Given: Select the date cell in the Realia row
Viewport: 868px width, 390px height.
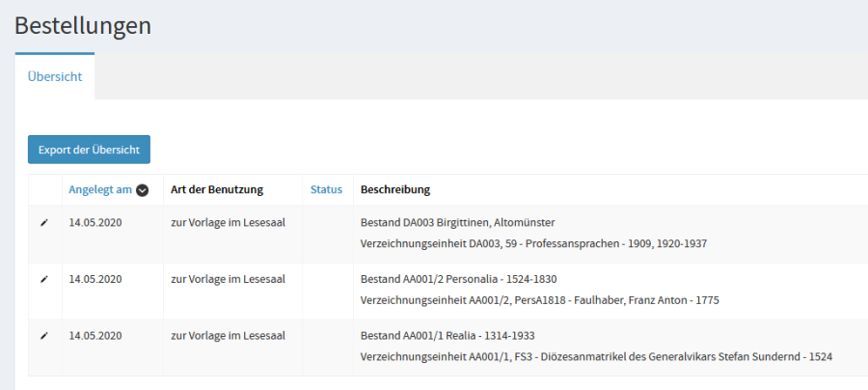Looking at the screenshot, I should pyautogui.click(x=95, y=336).
